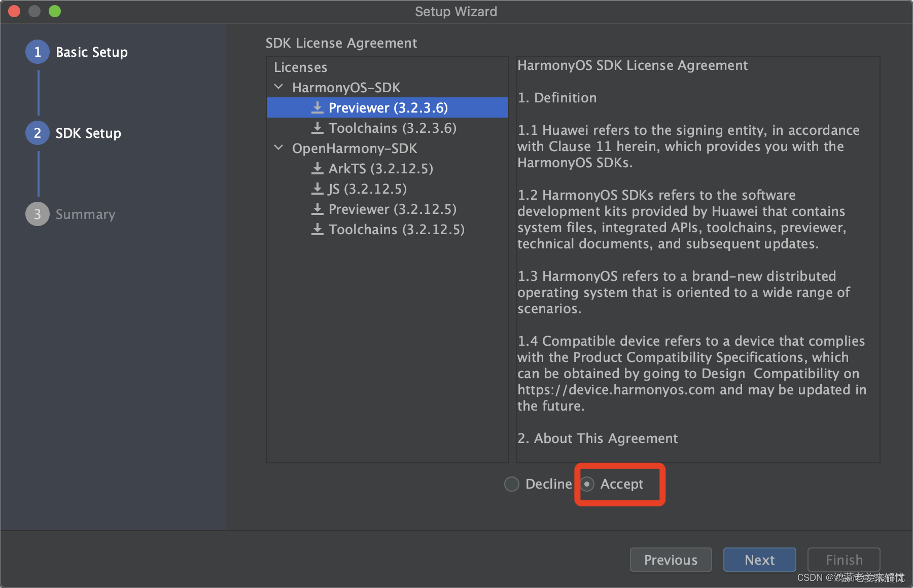Click the 'Licenses' tree header
The width and height of the screenshot is (913, 588).
300,67
